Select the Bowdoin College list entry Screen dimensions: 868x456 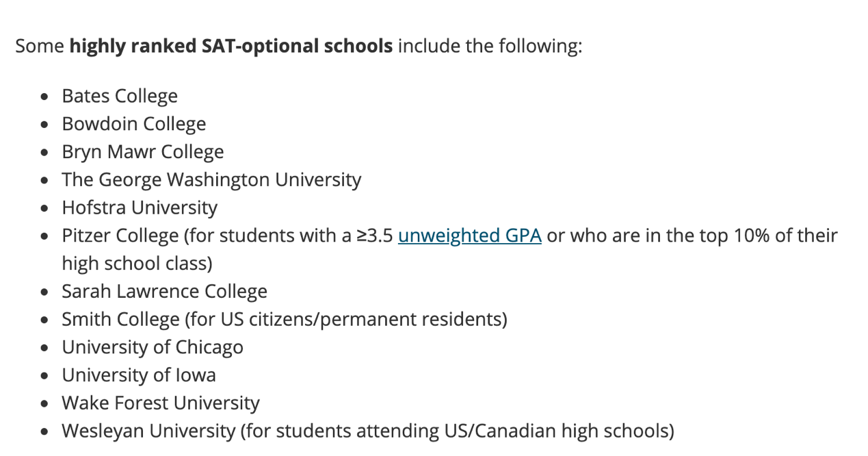tap(134, 124)
